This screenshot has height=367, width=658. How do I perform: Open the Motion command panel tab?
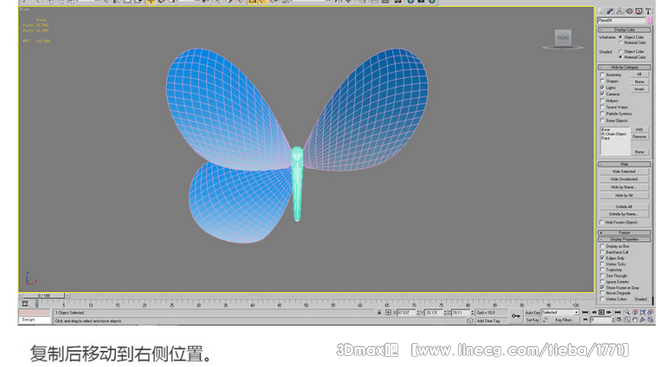click(x=629, y=11)
